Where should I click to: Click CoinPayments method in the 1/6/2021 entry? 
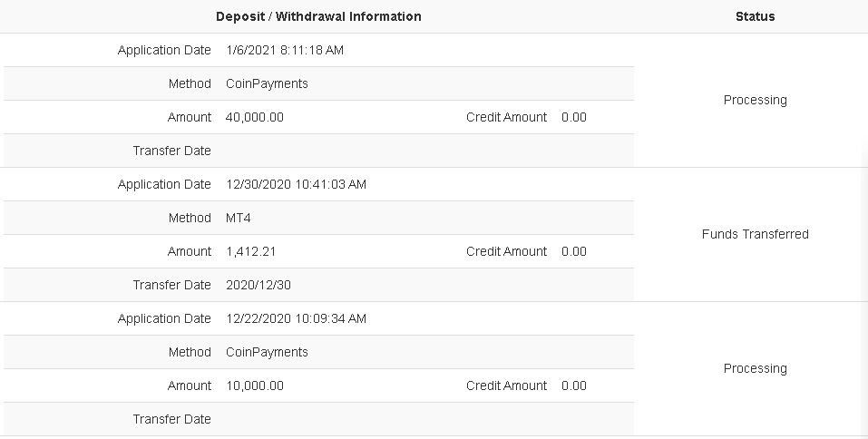(x=267, y=83)
